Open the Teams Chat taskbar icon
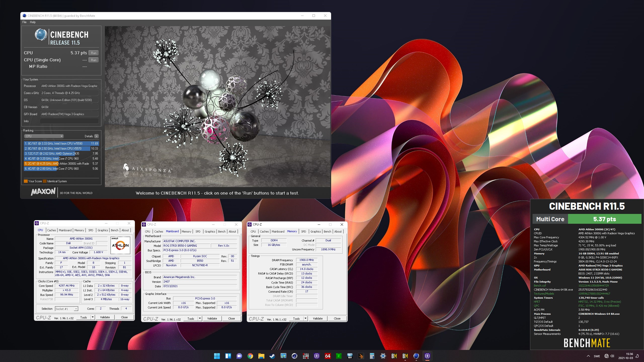Image resolution: width=644 pixels, height=362 pixels. point(239,356)
